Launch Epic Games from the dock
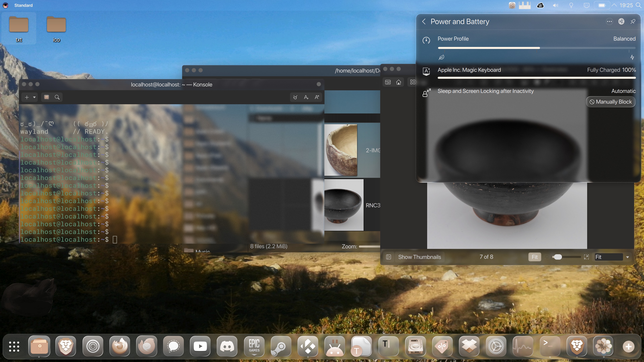 [x=254, y=346]
